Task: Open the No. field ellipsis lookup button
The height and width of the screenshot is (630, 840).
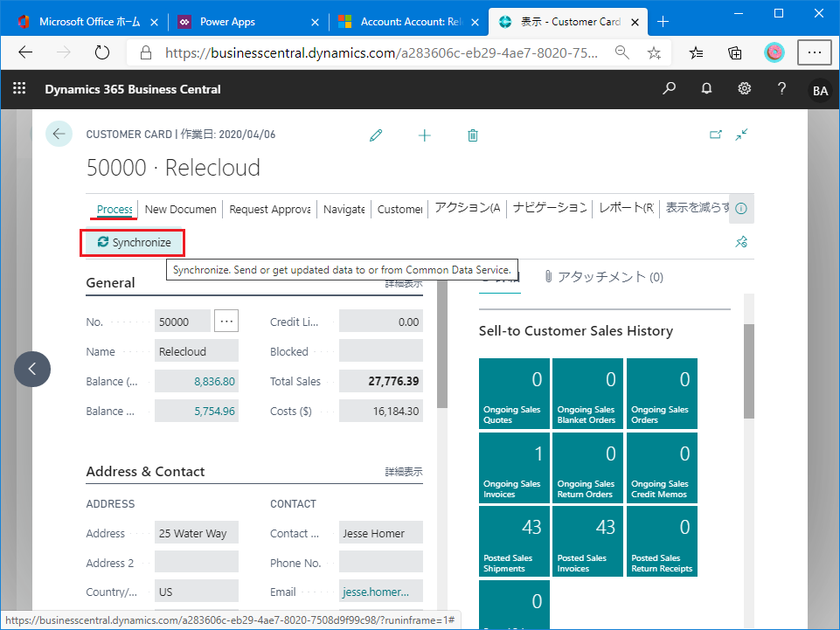Action: tap(226, 322)
